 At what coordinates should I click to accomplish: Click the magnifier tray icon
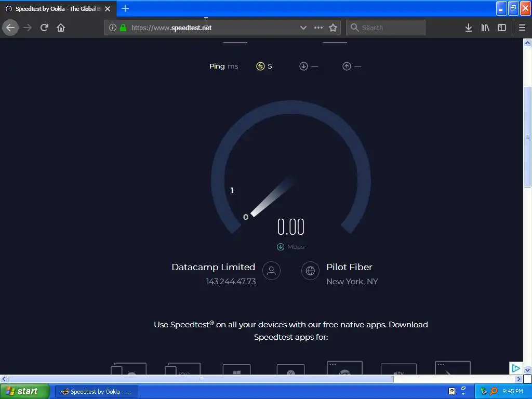tap(494, 391)
